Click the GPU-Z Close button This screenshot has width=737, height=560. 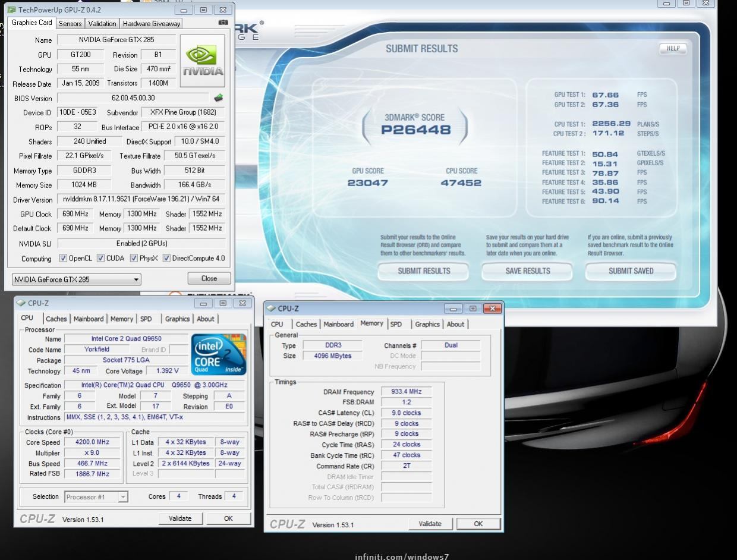[x=209, y=278]
